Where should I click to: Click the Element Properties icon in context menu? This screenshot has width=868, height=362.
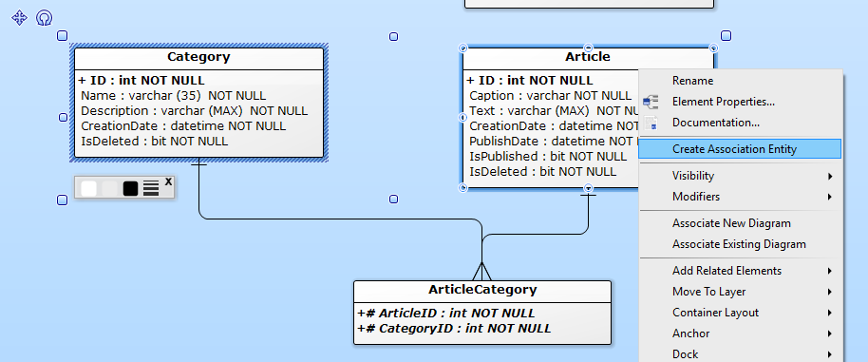pos(651,102)
